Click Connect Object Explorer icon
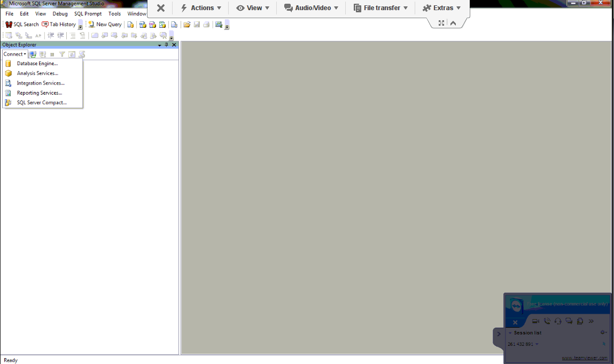614x364 pixels. click(x=33, y=55)
